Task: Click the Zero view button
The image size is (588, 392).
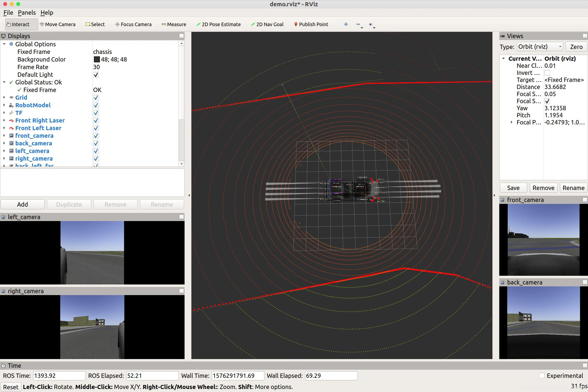Action: coord(576,47)
